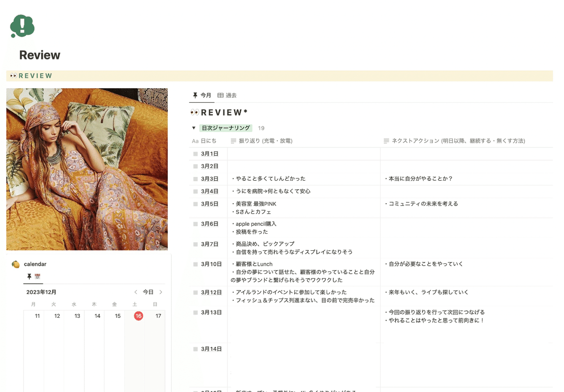The image size is (564, 392).
Task: Switch to the 過去 tab
Action: coord(231,95)
